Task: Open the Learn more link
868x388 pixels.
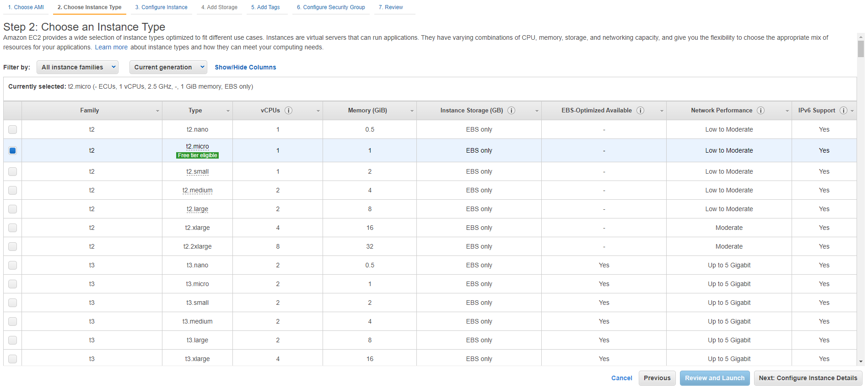Action: pyautogui.click(x=111, y=47)
